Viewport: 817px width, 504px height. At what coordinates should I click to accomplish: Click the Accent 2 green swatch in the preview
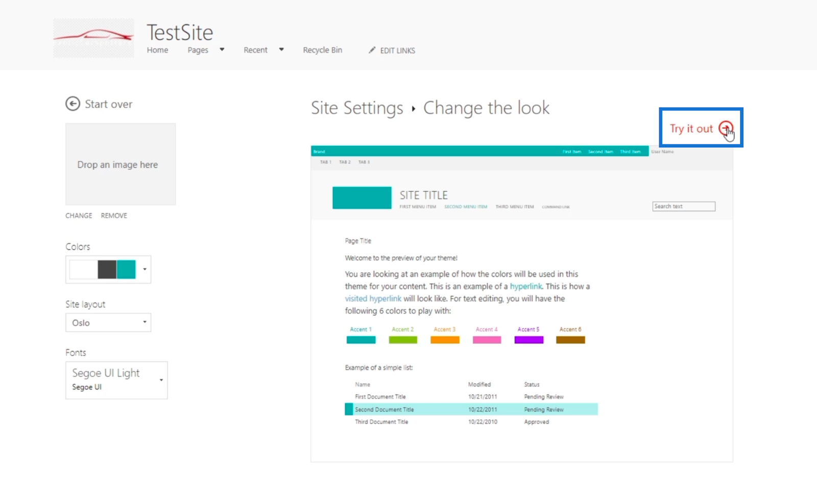[403, 340]
